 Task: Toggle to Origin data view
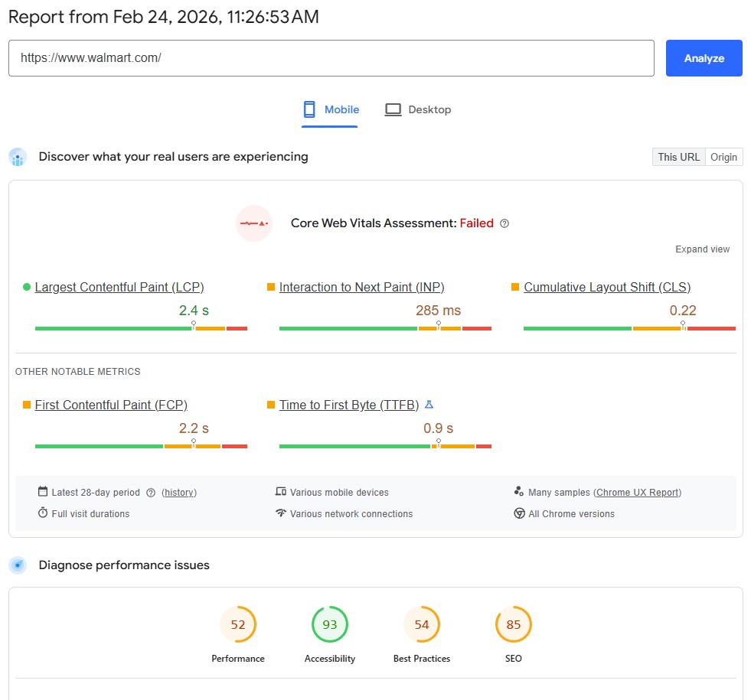(723, 157)
